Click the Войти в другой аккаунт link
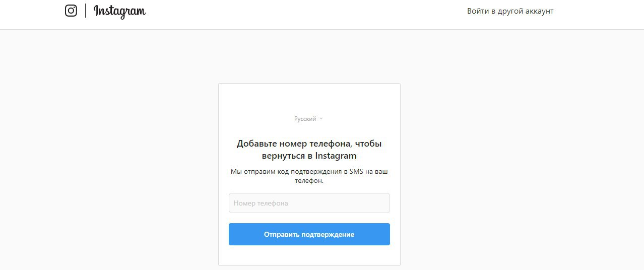This screenshot has width=644, height=270. pos(510,11)
